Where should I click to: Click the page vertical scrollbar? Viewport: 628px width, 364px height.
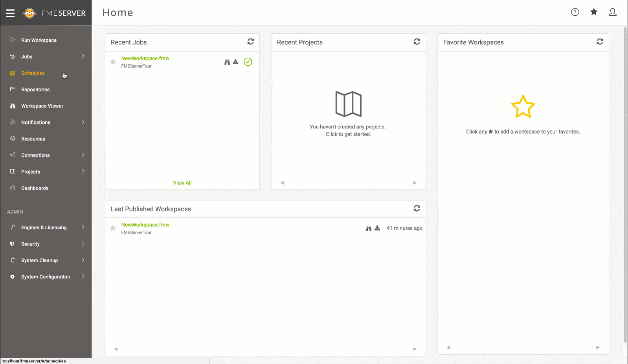(x=625, y=185)
